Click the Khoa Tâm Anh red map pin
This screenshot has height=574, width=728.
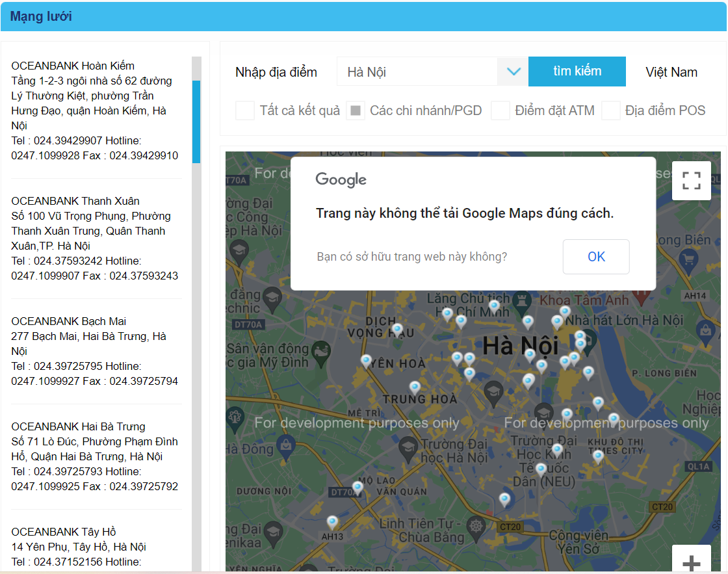642,296
